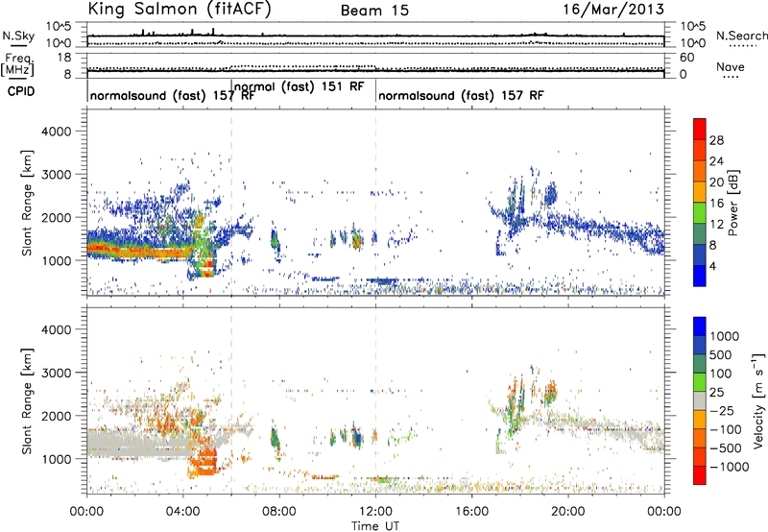This screenshot has width=768, height=532.
Task: Click the -1000 value on Velocity colorbar
Action: click(730, 467)
